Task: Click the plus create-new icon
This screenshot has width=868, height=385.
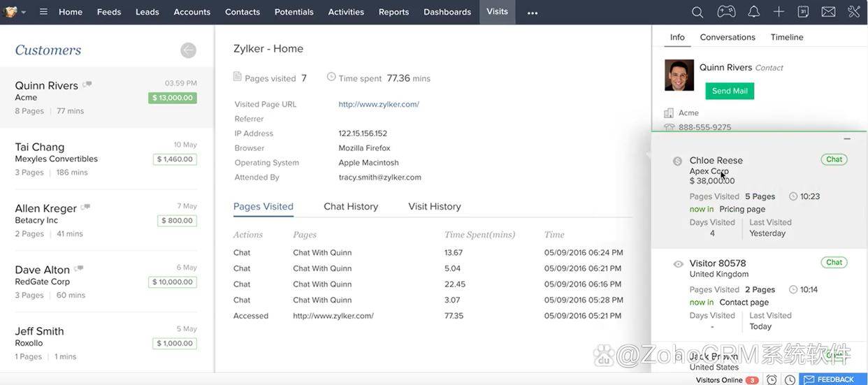Action: 779,12
